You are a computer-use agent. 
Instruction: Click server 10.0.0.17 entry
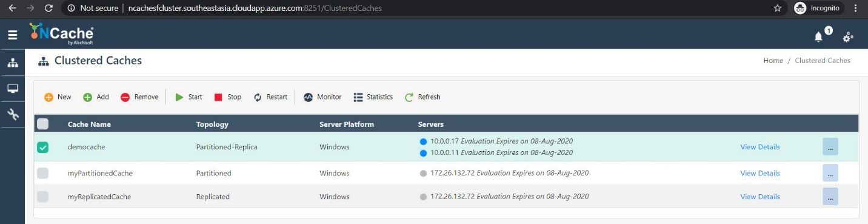[496, 141]
